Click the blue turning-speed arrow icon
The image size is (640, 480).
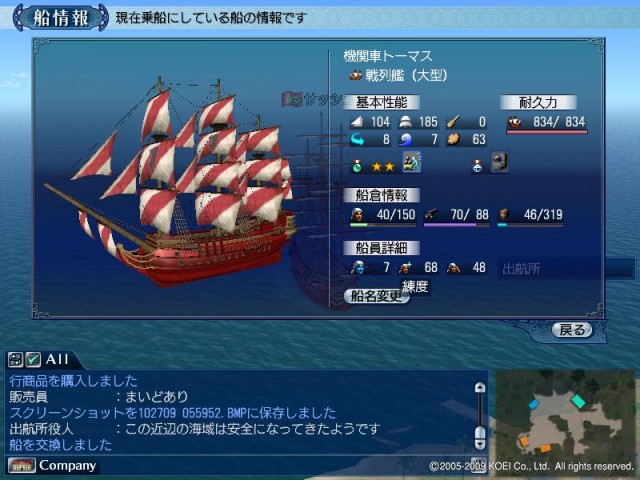[x=357, y=140]
